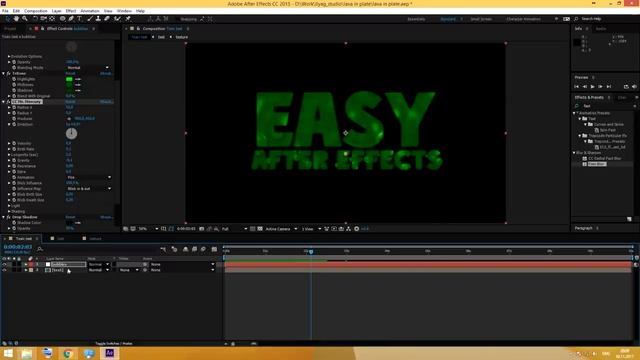Toggle stopwatch for Gravity property
The width and height of the screenshot is (640, 360).
(x=14, y=160)
